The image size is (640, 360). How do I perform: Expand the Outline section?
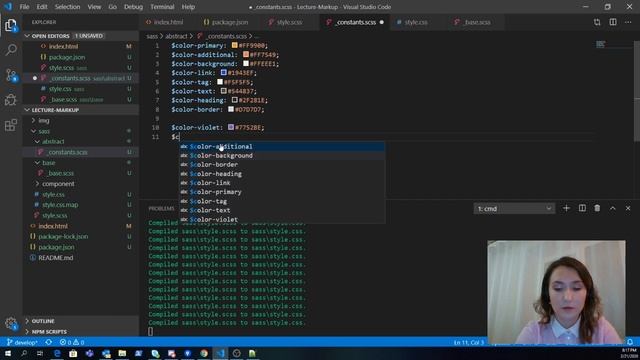pyautogui.click(x=43, y=321)
